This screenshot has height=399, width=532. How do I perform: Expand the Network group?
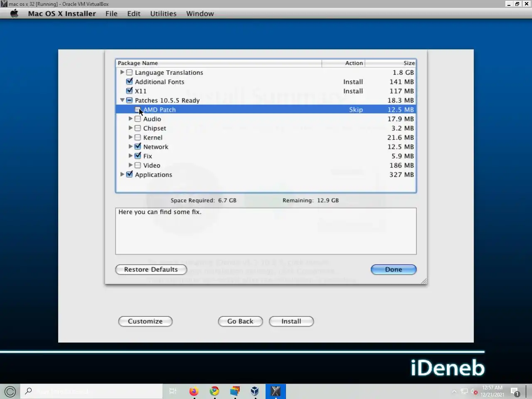[x=131, y=146]
